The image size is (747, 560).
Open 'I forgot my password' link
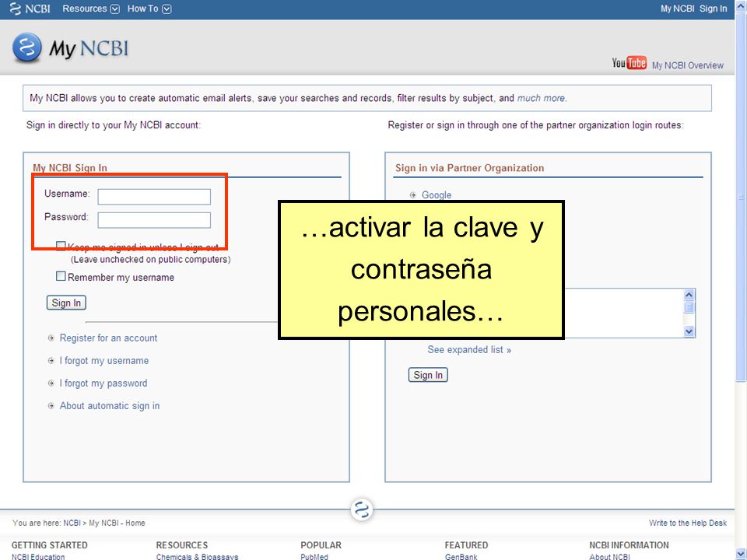coord(103,383)
